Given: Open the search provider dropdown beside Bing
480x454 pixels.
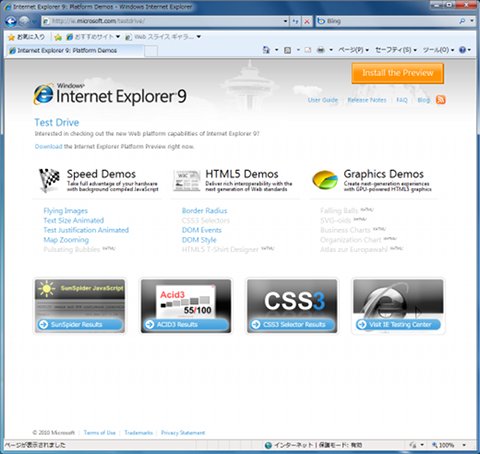Looking at the screenshot, I should (x=472, y=21).
